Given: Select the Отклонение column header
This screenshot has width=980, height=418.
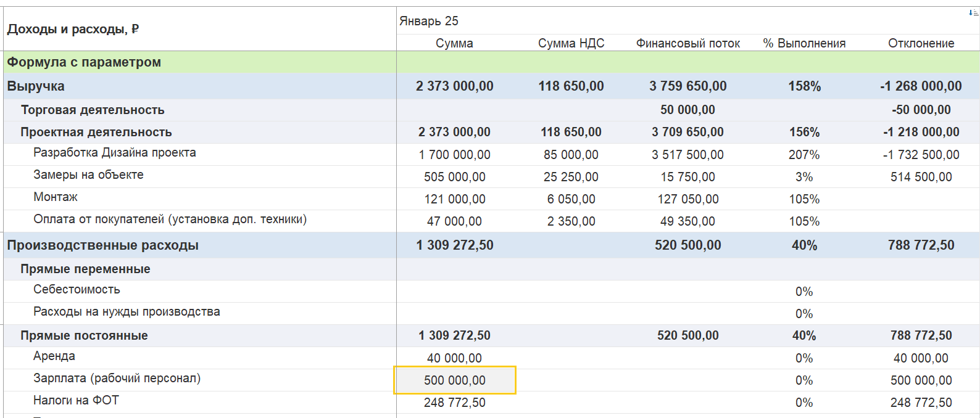Looking at the screenshot, I should (x=921, y=43).
